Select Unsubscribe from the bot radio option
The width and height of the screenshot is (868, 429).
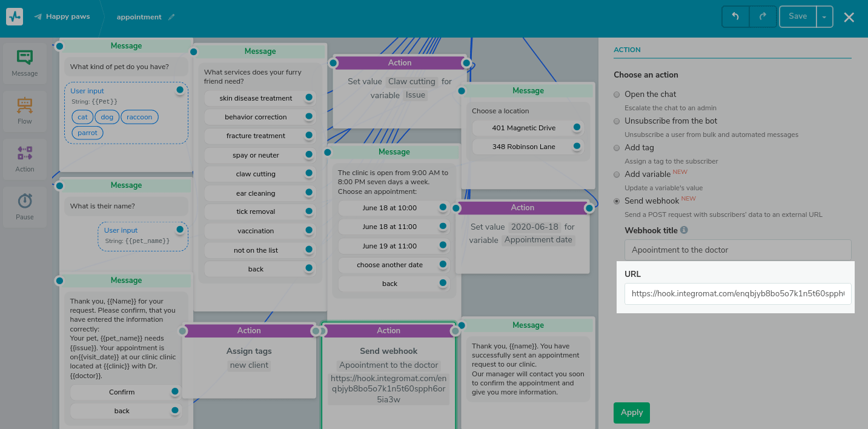(617, 121)
